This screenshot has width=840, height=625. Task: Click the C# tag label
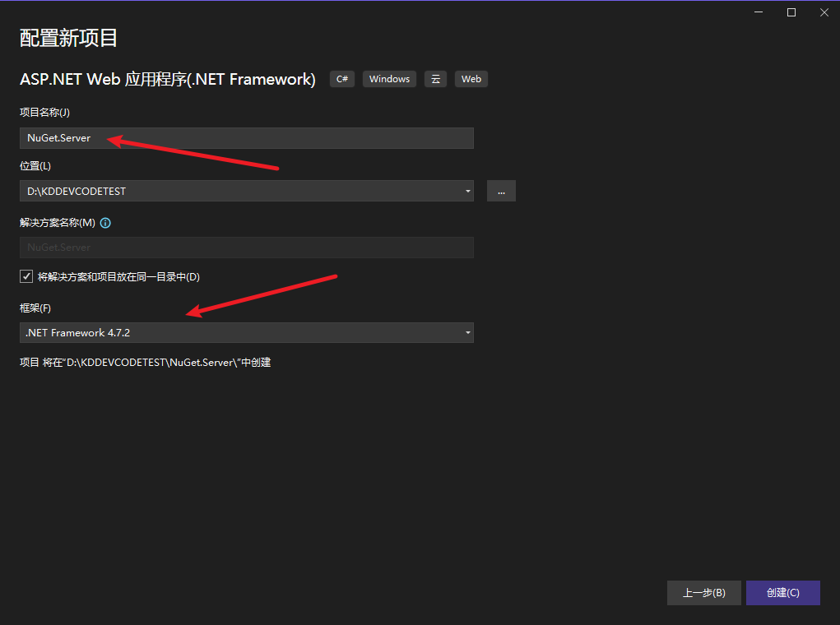(341, 79)
